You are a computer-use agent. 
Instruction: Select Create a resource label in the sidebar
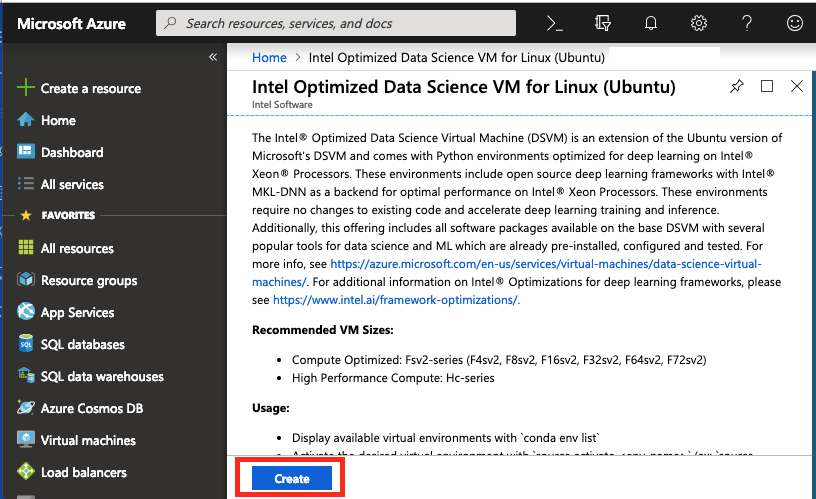click(x=91, y=88)
